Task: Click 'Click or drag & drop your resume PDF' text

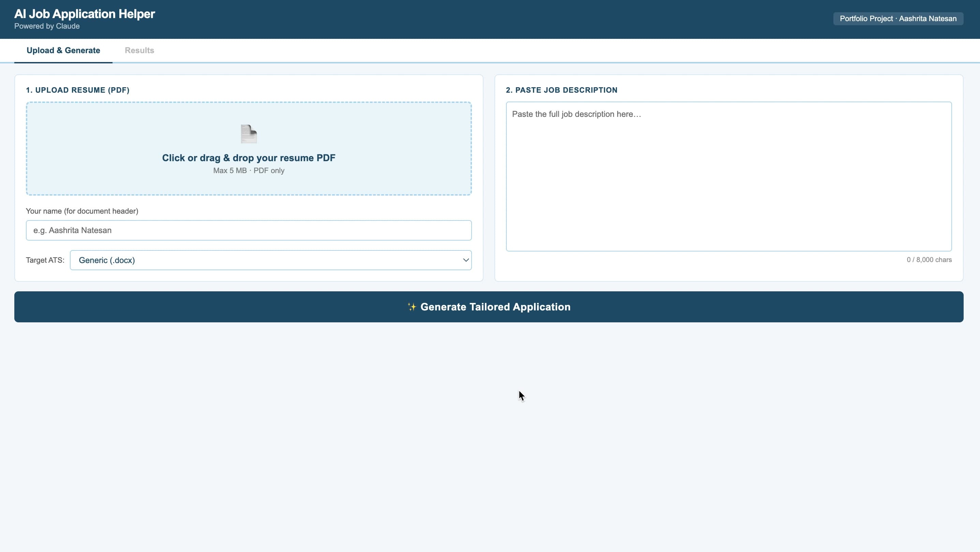Action: [x=249, y=158]
